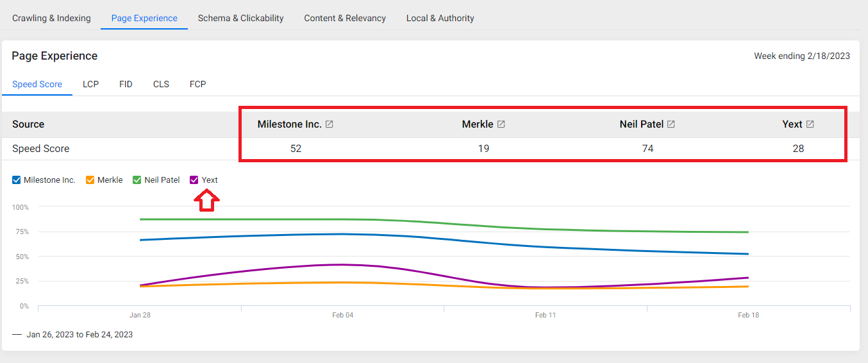Switch to the LCP metric tab
Viewport: 868px width, 363px height.
click(91, 84)
